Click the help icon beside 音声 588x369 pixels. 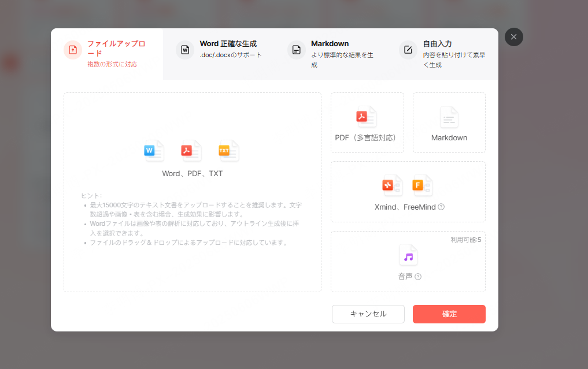[x=418, y=276]
